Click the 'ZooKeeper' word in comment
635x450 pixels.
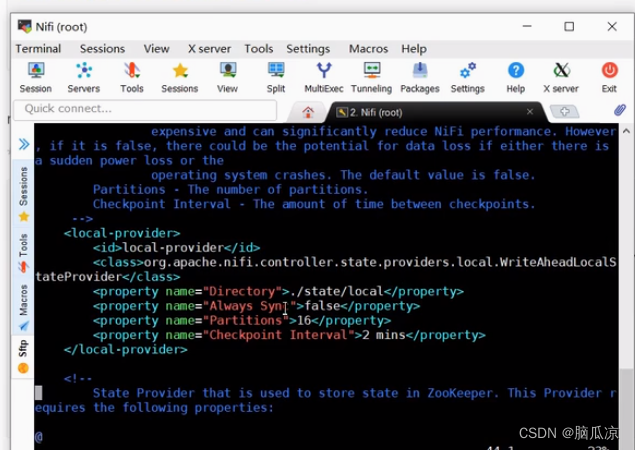pos(462,393)
